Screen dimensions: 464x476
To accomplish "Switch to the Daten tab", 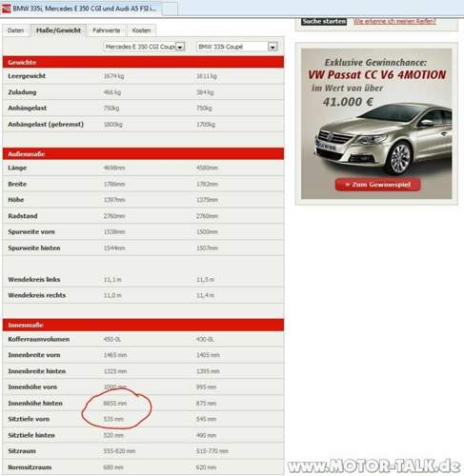I will click(15, 30).
